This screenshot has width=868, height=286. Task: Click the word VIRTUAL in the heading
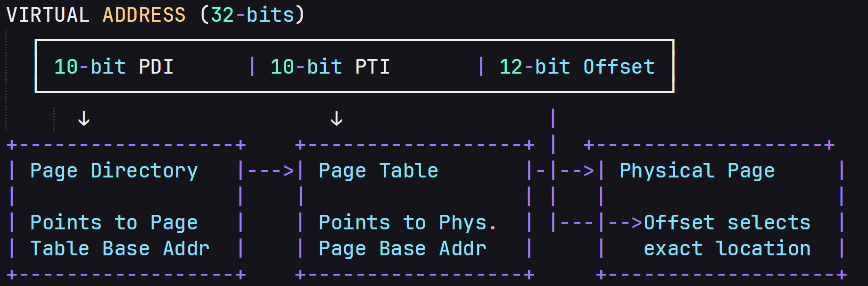[48, 15]
